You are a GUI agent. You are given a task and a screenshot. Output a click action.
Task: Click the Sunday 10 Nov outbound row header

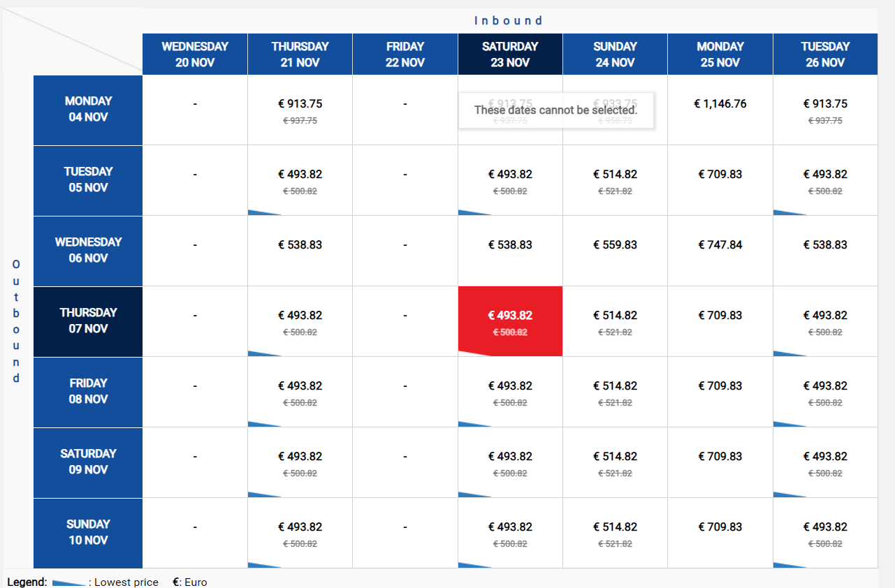tap(88, 533)
